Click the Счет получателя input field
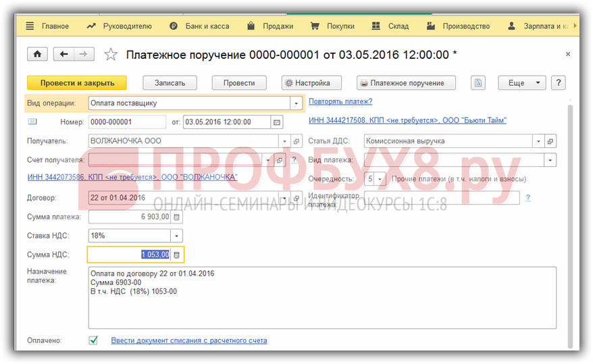Viewport: 593px width, 364px height. pyautogui.click(x=175, y=160)
